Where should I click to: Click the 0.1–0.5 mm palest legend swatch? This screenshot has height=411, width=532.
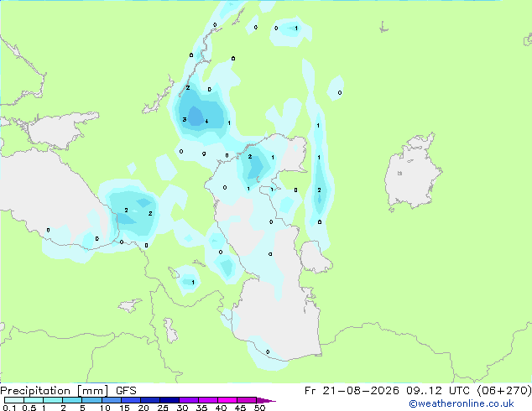[14, 400]
